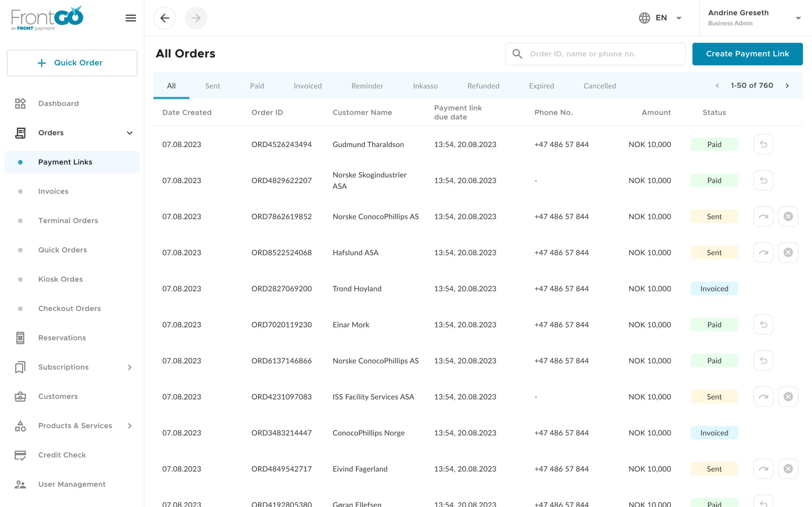The image size is (812, 507).
Task: Click the Create Payment Link button
Action: click(x=747, y=54)
